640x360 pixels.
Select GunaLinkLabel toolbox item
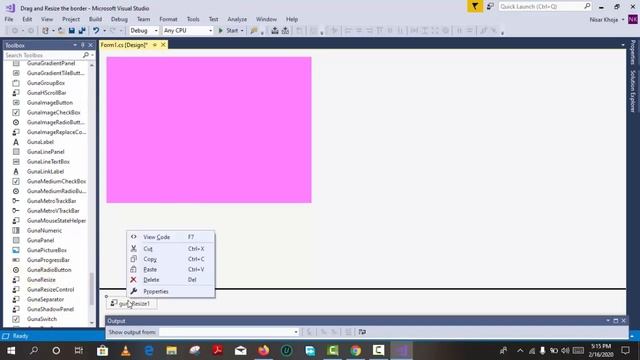pyautogui.click(x=45, y=171)
